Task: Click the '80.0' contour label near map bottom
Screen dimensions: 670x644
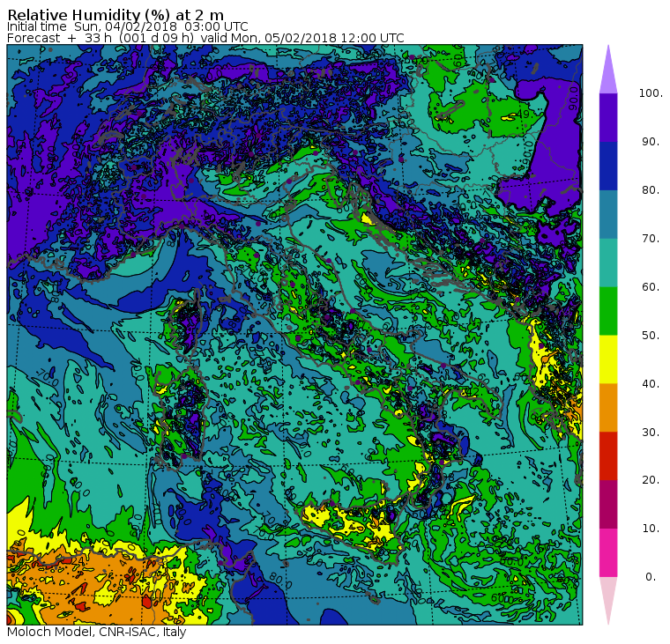Action: [280, 581]
